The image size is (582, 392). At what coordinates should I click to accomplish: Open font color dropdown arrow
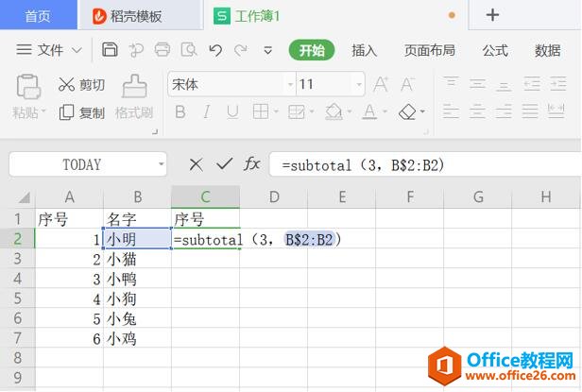click(x=385, y=111)
